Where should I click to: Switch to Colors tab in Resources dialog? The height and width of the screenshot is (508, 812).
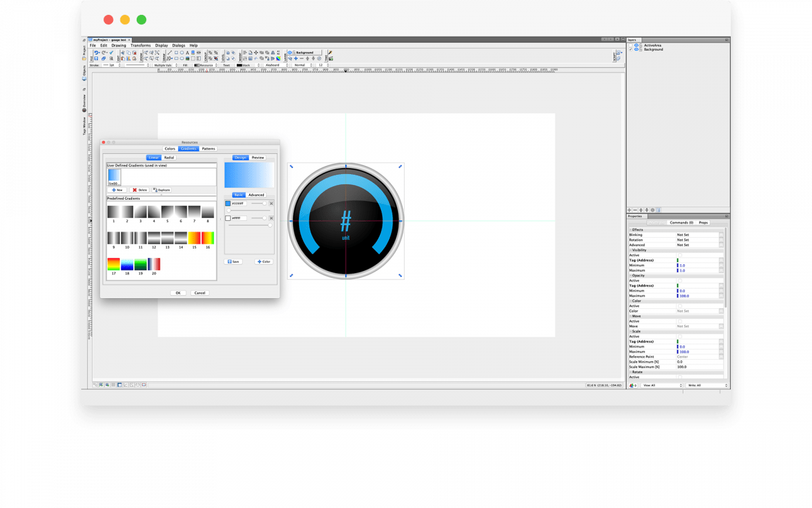coord(170,148)
